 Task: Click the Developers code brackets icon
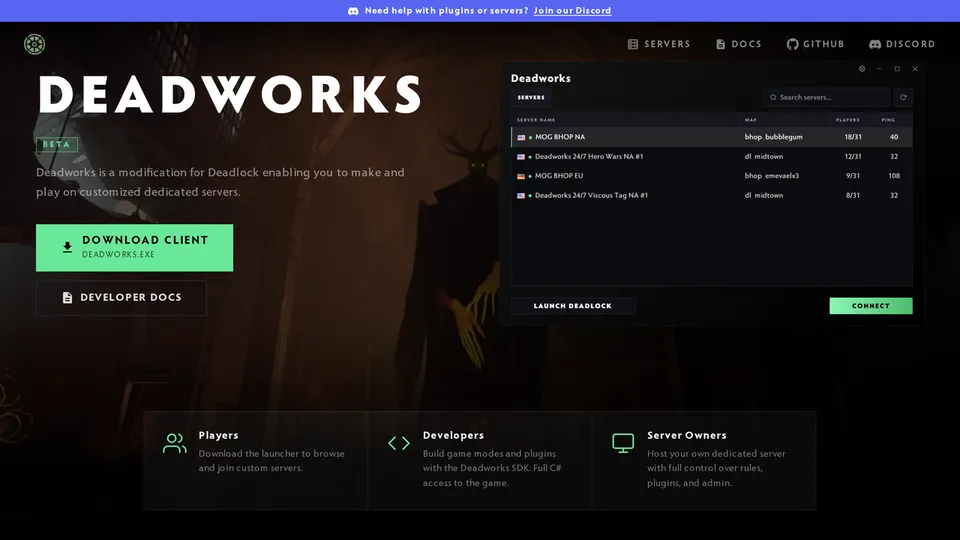(x=399, y=443)
